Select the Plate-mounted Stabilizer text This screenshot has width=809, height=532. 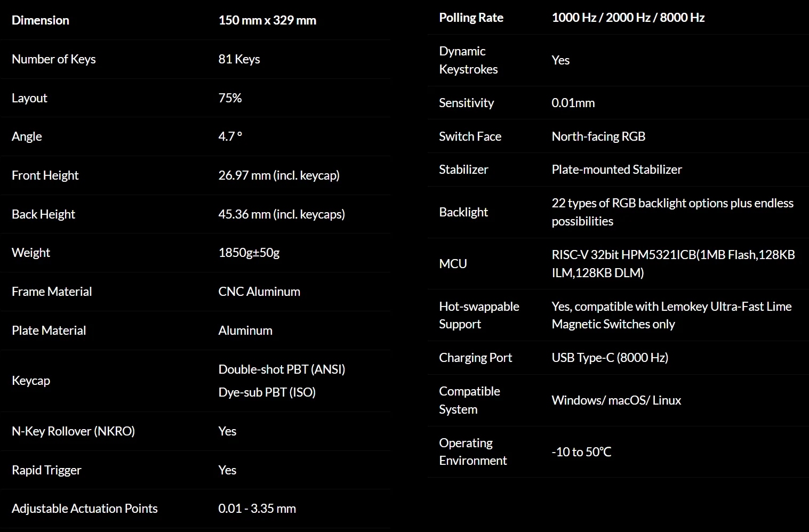(617, 170)
